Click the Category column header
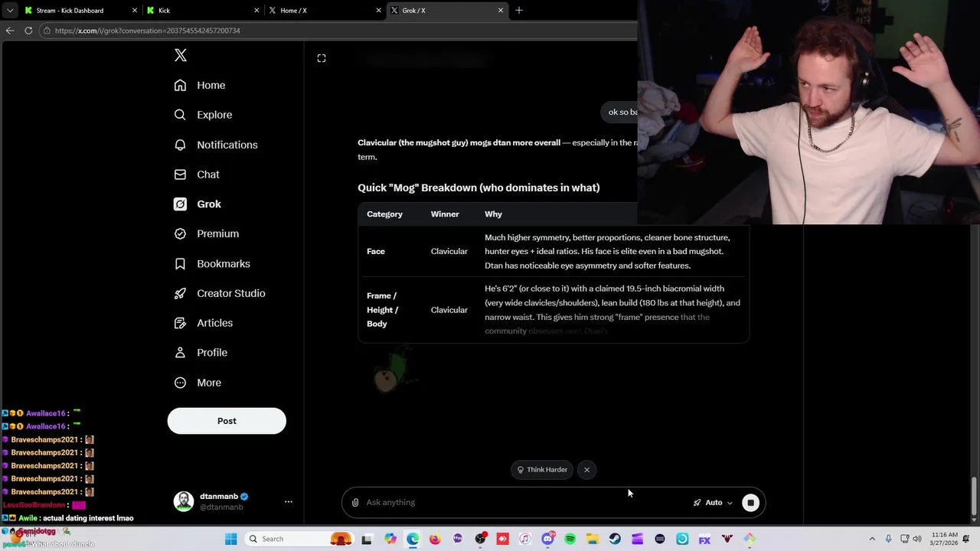This screenshot has height=551, width=980. pyautogui.click(x=384, y=214)
